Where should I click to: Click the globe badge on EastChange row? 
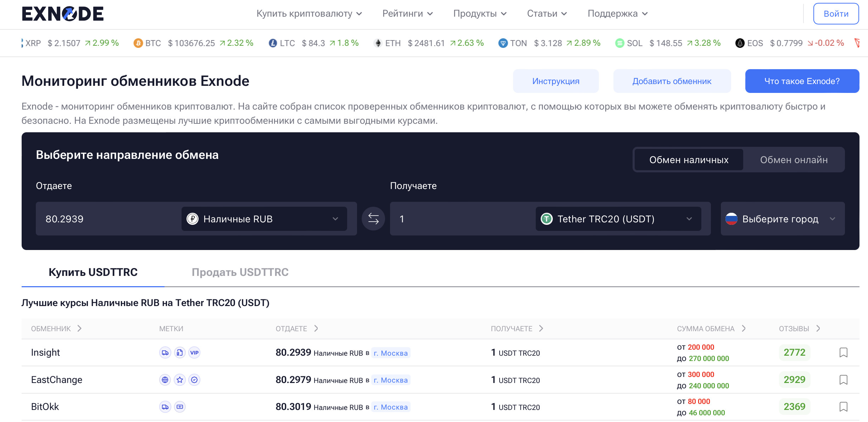[165, 380]
